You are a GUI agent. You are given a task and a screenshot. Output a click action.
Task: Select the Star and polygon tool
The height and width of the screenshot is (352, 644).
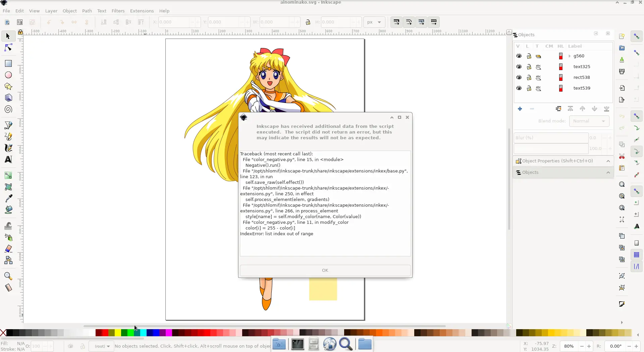pos(8,86)
